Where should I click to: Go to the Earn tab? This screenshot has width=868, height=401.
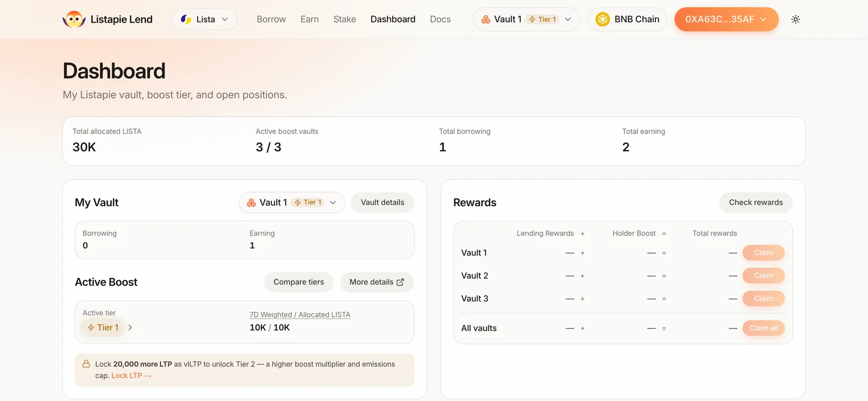pos(310,20)
